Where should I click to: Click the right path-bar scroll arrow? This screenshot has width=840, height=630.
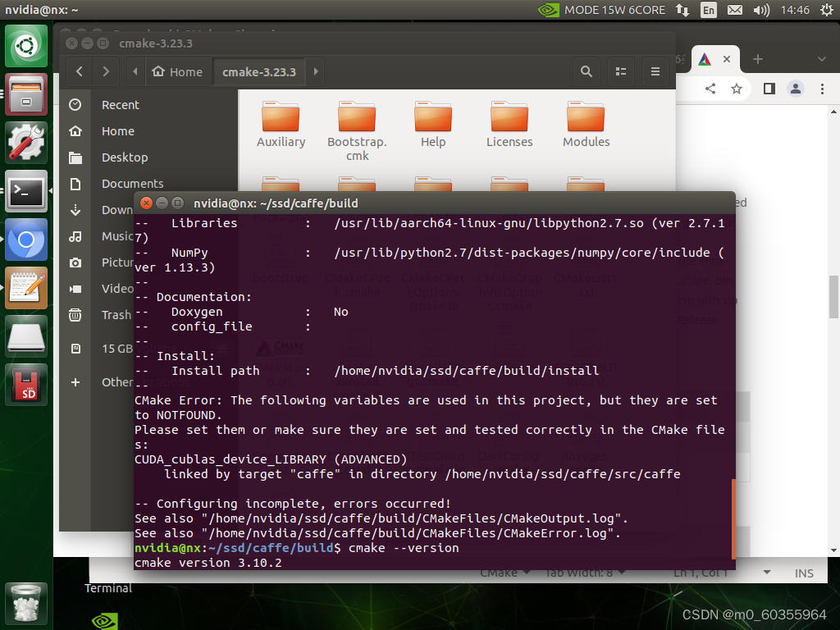point(316,71)
